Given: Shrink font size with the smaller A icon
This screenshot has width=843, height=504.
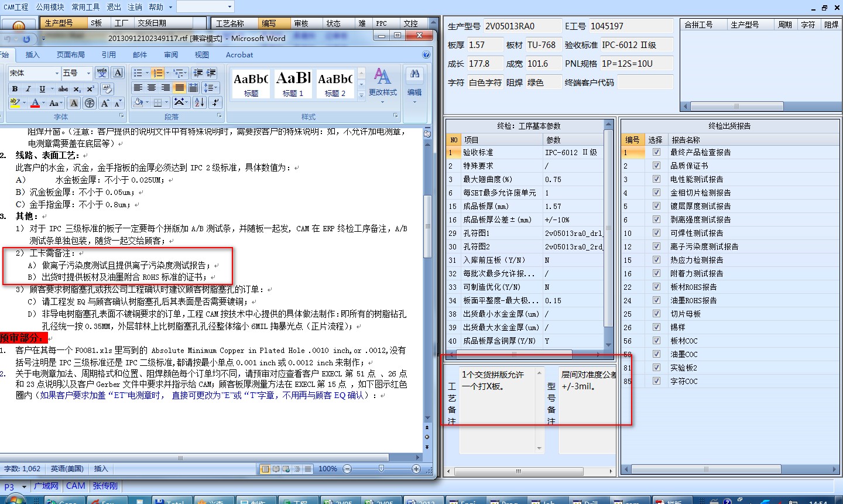Looking at the screenshot, I should click(118, 103).
